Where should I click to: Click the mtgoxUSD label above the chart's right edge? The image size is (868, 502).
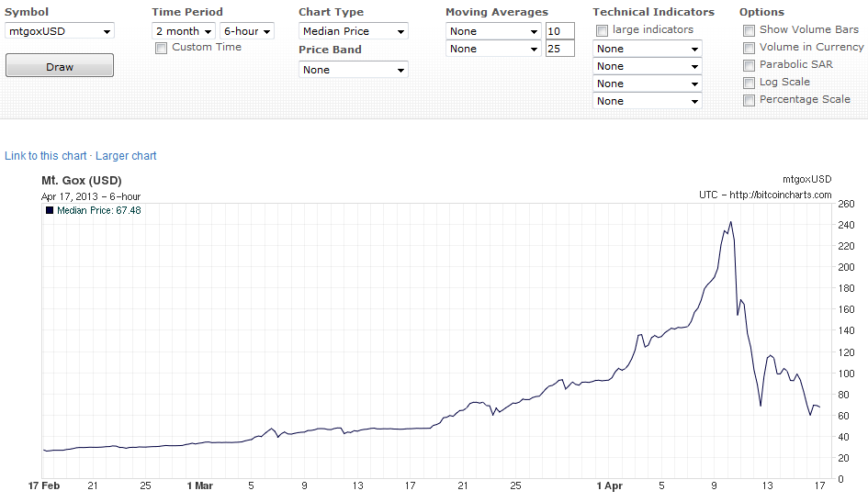pyautogui.click(x=807, y=179)
